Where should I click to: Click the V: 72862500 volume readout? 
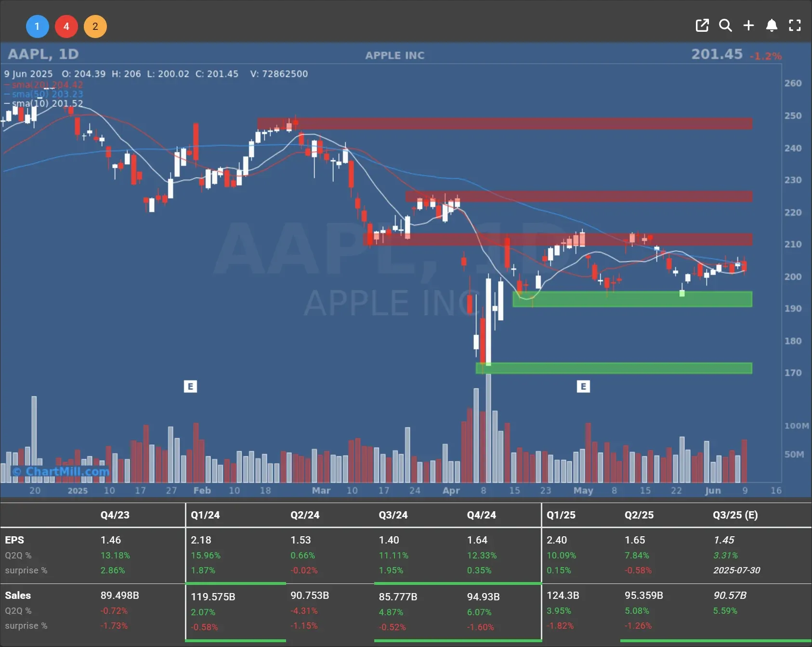(x=279, y=74)
